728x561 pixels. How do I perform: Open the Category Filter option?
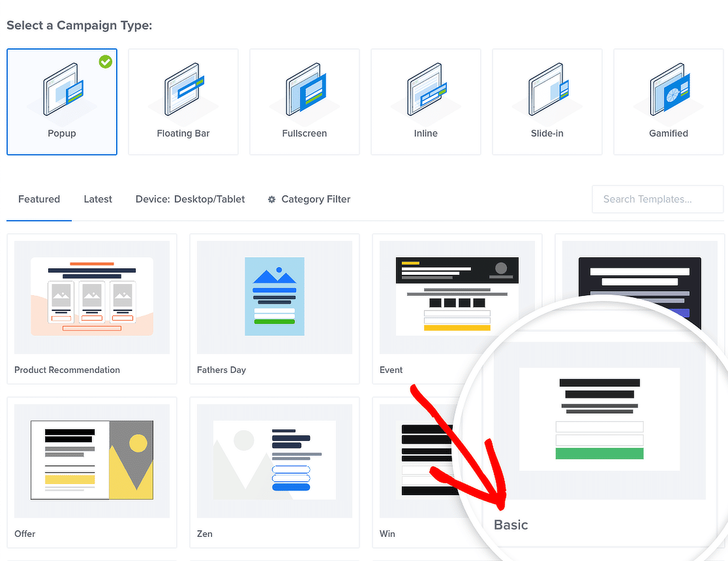pos(316,199)
